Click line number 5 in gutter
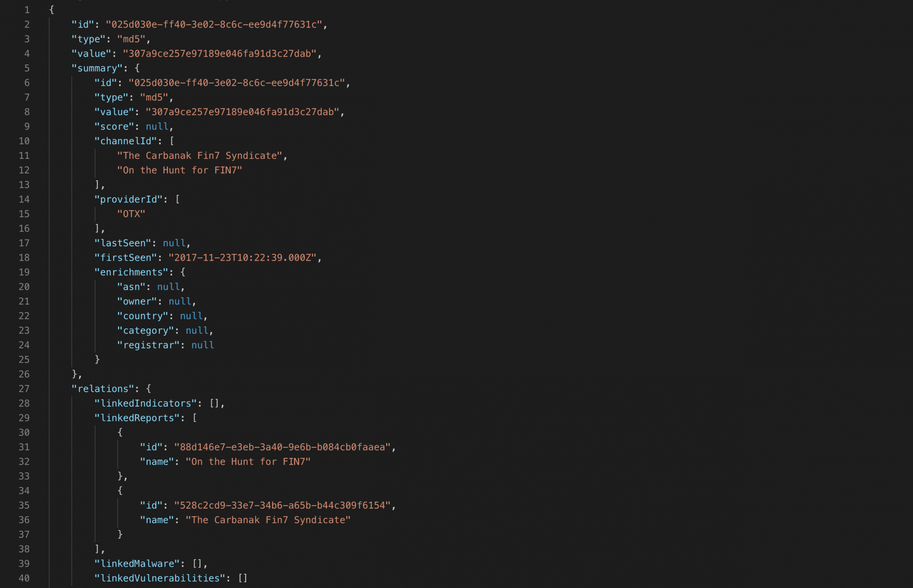The width and height of the screenshot is (913, 588). click(x=27, y=68)
